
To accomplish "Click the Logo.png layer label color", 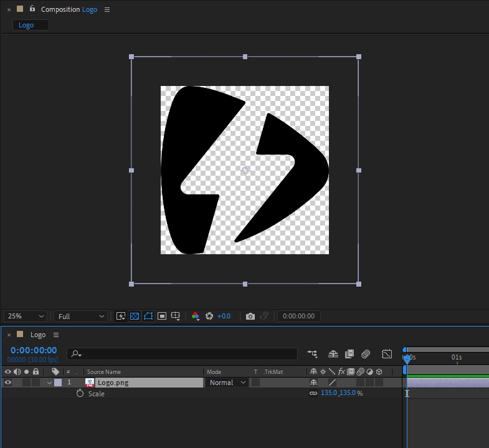I will point(58,383).
